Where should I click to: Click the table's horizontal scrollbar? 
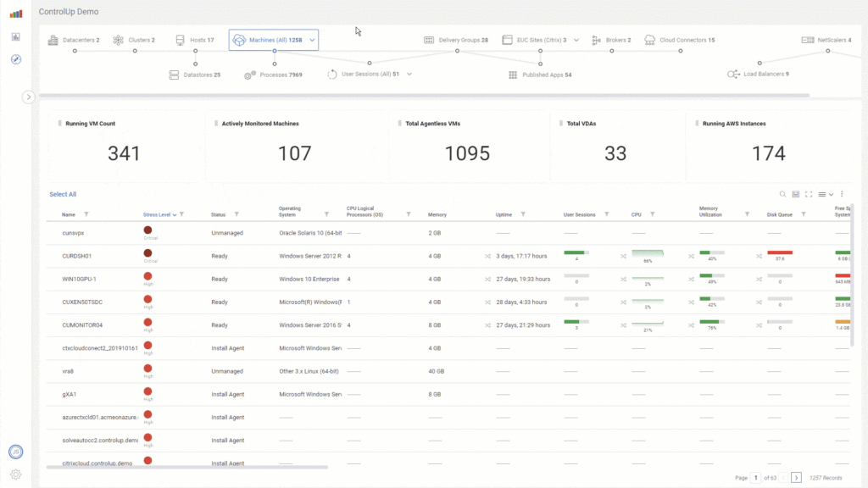click(x=187, y=467)
